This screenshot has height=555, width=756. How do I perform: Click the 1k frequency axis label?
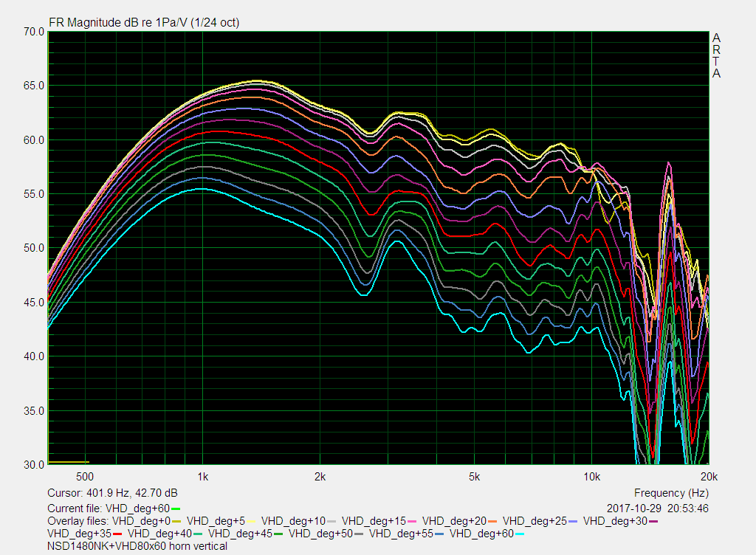[202, 477]
